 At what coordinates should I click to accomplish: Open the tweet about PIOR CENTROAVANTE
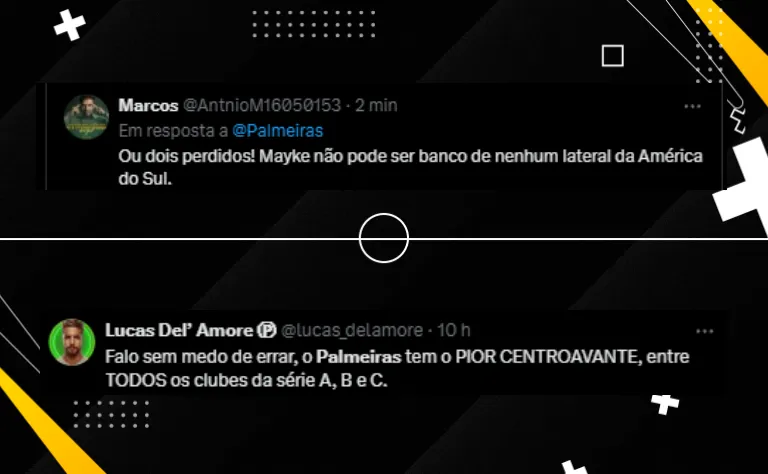397,368
